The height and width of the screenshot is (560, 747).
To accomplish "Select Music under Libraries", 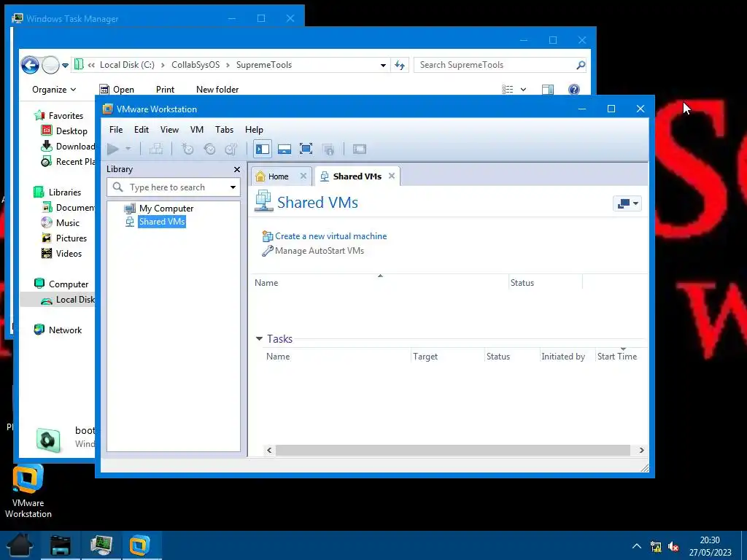I will click(60, 223).
